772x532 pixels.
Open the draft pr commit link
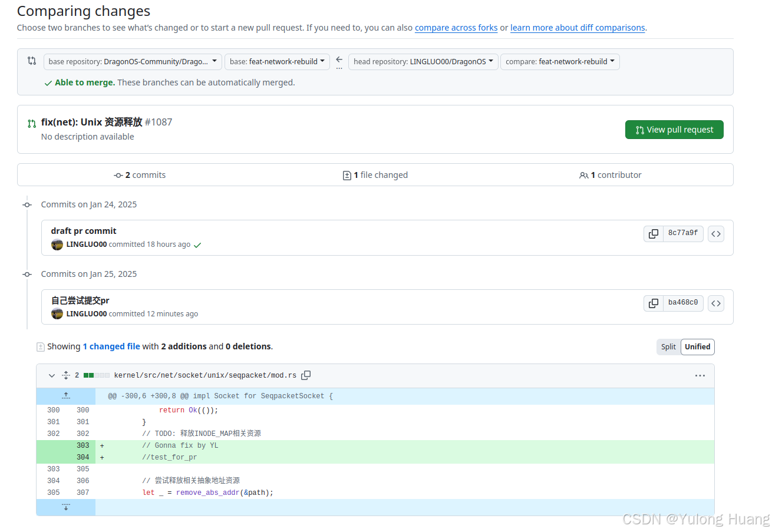(84, 231)
